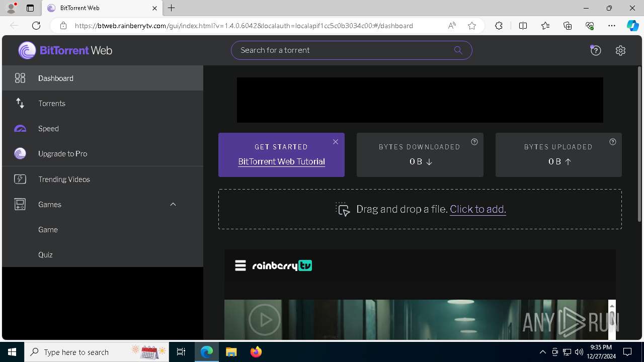Open Read aloud in address bar
The height and width of the screenshot is (362, 644).
click(x=452, y=26)
